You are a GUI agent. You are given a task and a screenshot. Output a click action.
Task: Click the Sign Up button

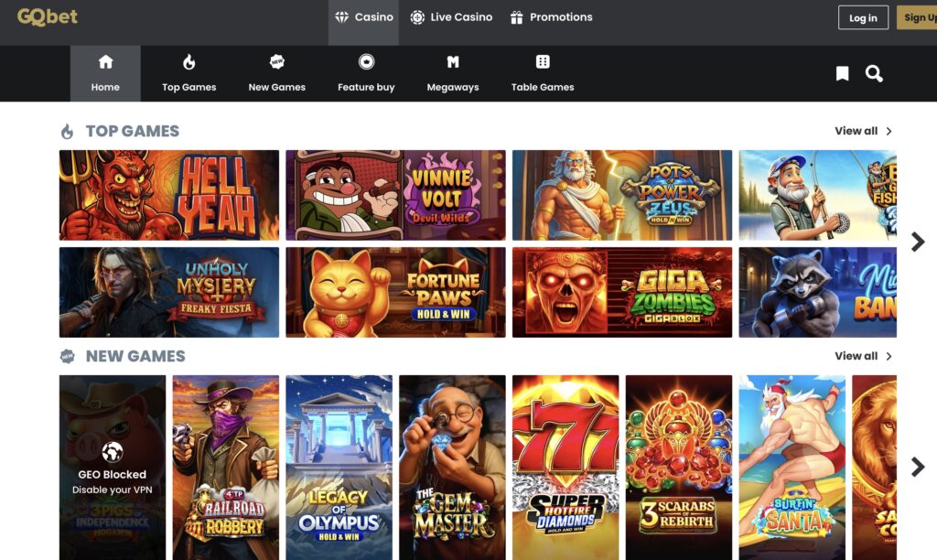coord(917,18)
